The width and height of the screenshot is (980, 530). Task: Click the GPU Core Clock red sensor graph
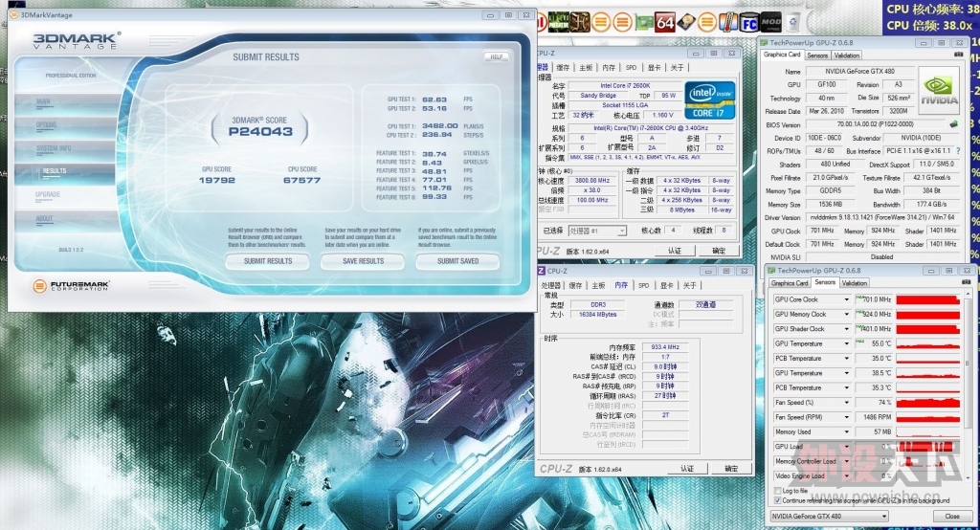tap(927, 299)
